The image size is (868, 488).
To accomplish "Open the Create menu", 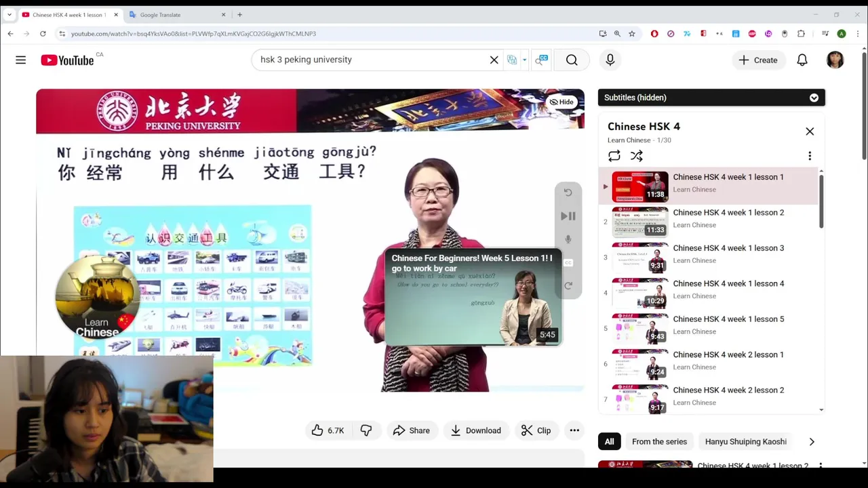I will pos(758,60).
